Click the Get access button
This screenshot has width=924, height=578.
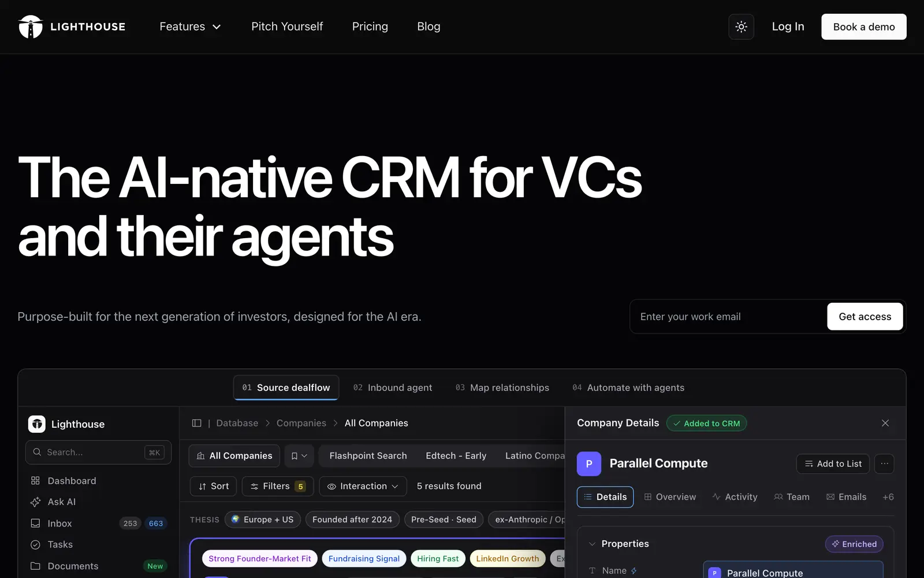865,317
